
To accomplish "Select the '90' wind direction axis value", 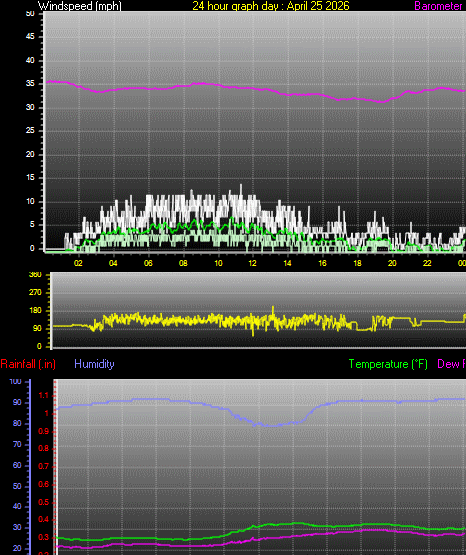I will (37, 328).
